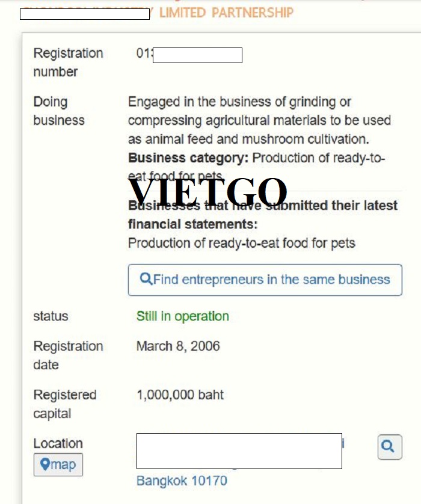Click the Business category bold text
Screen dimensions: 421x504
(x=188, y=158)
